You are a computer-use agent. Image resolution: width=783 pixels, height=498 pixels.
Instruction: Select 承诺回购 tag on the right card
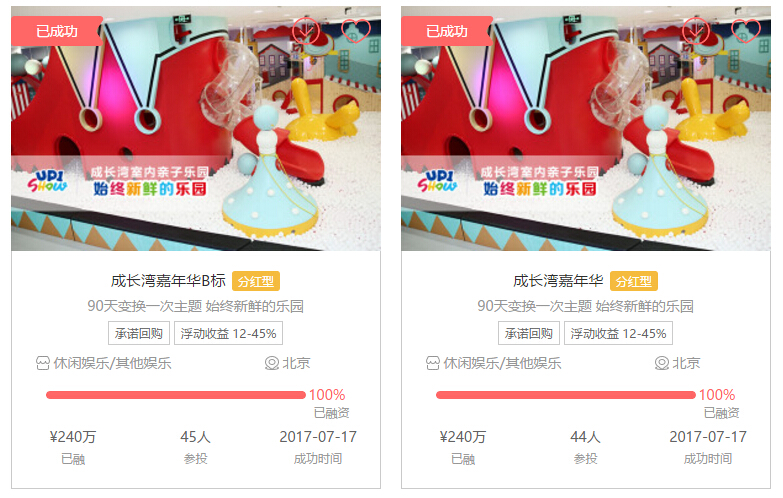click(529, 333)
